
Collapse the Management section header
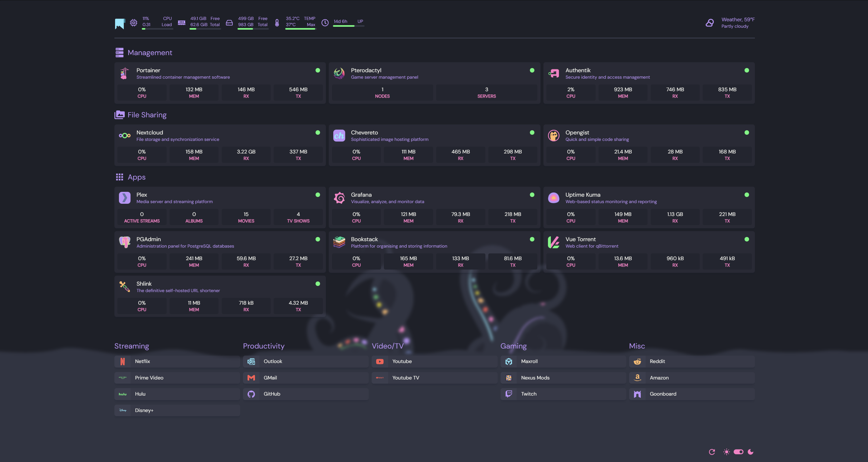click(150, 53)
